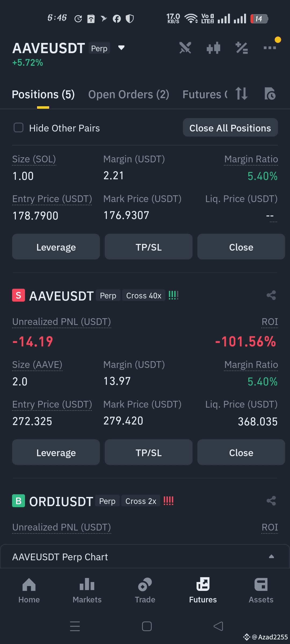
Task: Open the candlestick chart icon
Action: tap(213, 48)
